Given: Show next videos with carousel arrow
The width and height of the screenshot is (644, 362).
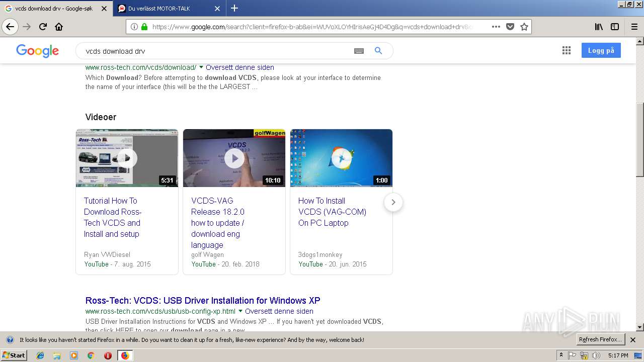Looking at the screenshot, I should (393, 202).
